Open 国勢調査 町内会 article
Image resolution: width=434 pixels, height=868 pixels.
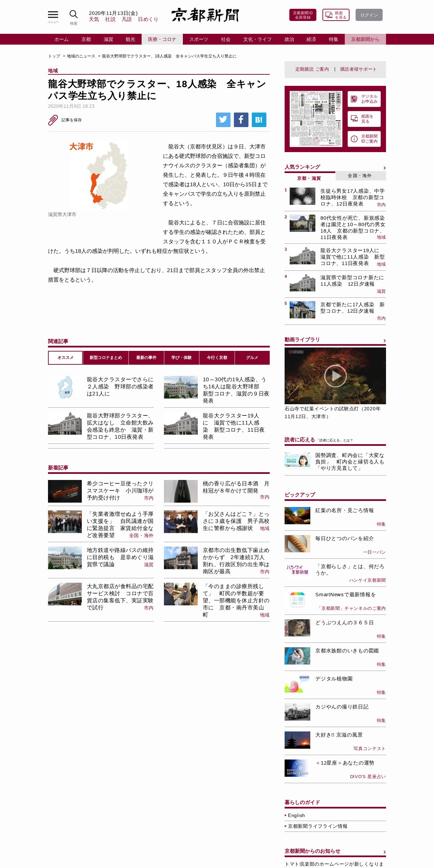(x=350, y=462)
